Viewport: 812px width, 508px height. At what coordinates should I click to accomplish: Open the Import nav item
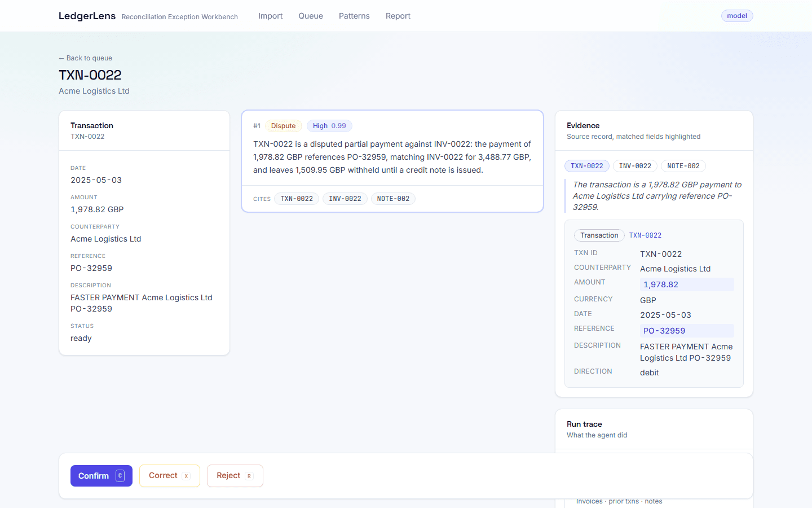(x=270, y=16)
